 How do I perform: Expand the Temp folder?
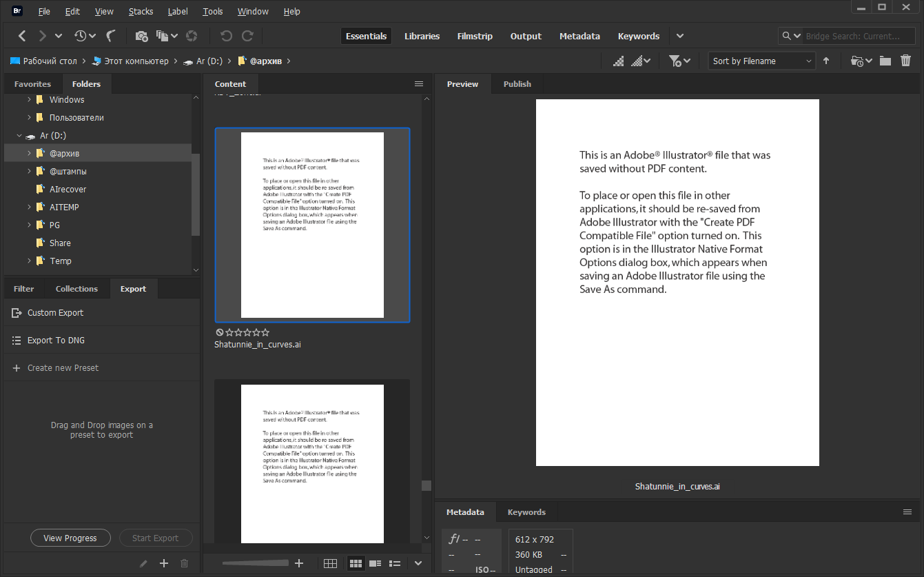click(29, 261)
